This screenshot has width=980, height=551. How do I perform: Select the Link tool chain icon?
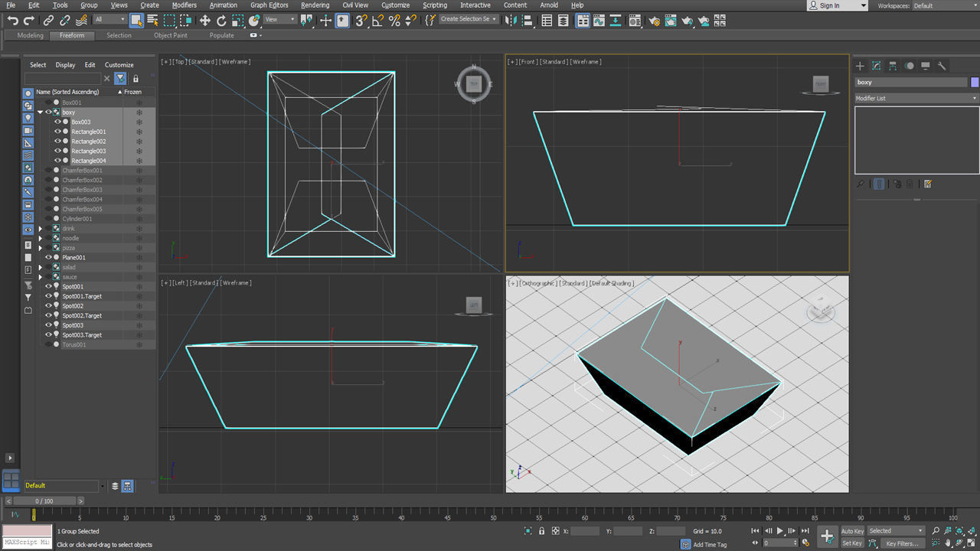tap(48, 21)
